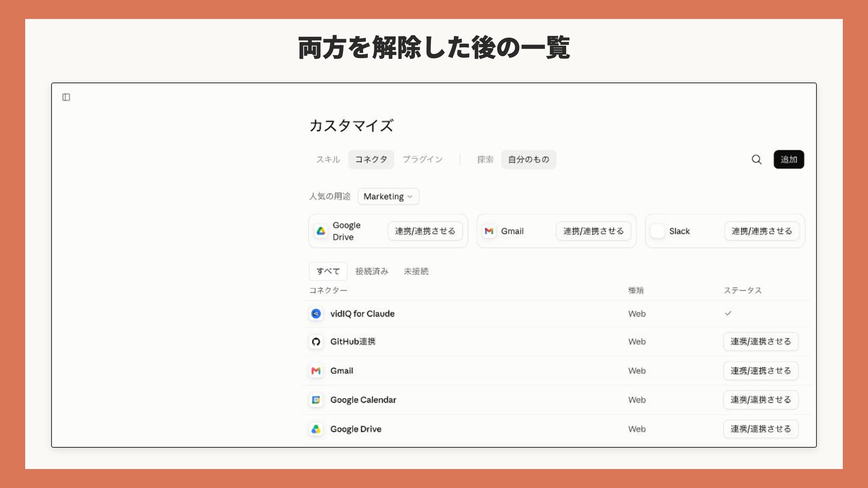Click the Gmail icon in popular card
The height and width of the screenshot is (488, 868).
(489, 231)
